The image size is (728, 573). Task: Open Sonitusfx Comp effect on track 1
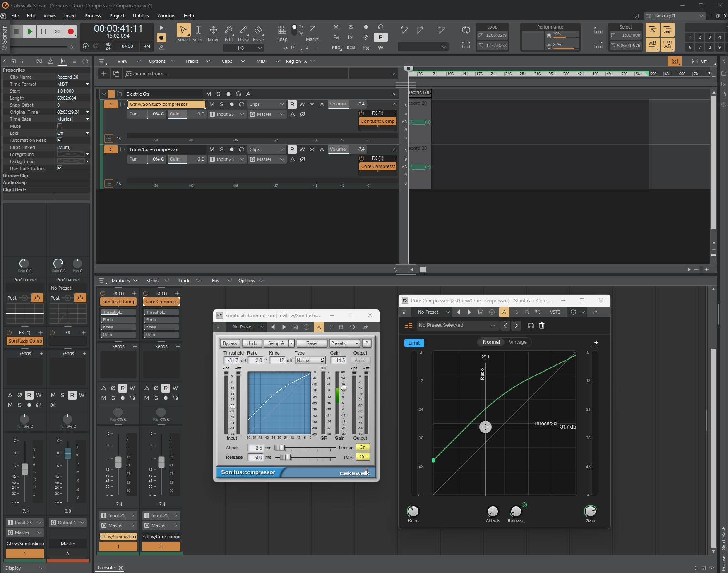(378, 122)
